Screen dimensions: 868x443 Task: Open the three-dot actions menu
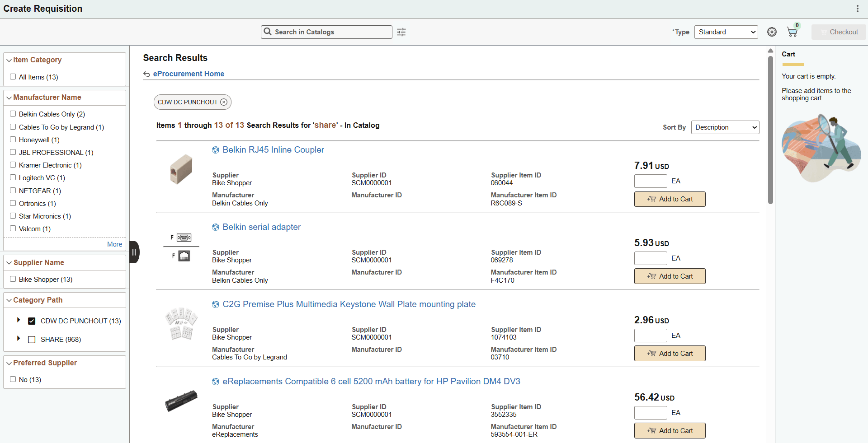click(858, 8)
